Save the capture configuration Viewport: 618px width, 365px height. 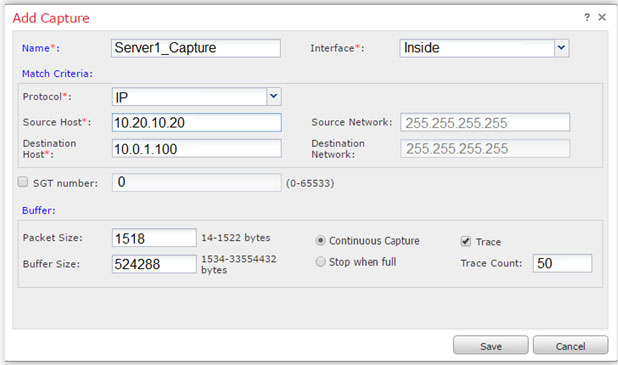tap(491, 346)
